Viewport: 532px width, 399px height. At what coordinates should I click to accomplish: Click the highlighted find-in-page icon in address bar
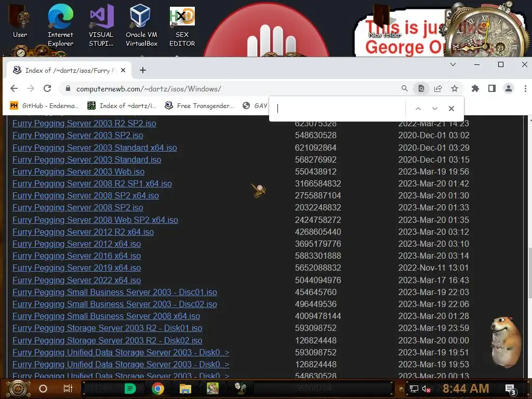point(421,88)
